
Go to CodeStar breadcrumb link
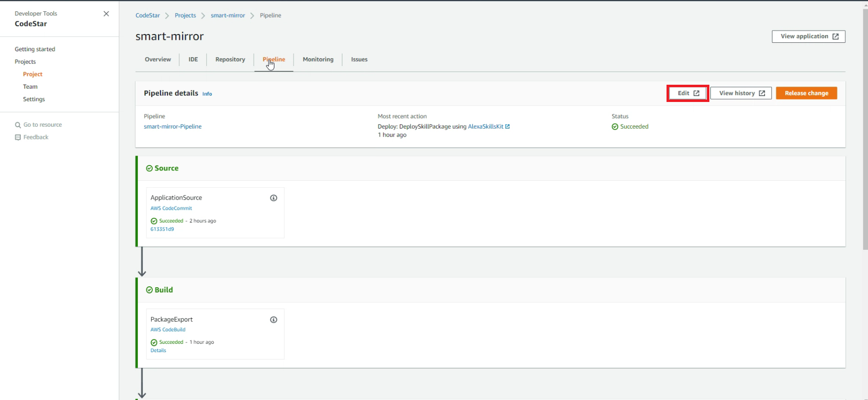pyautogui.click(x=148, y=16)
